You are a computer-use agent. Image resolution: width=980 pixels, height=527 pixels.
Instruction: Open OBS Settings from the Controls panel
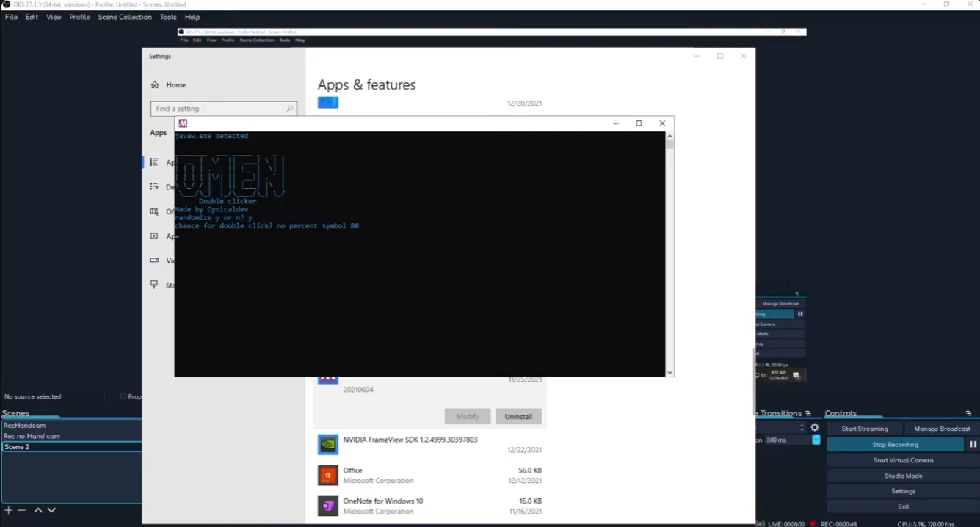[x=903, y=491]
